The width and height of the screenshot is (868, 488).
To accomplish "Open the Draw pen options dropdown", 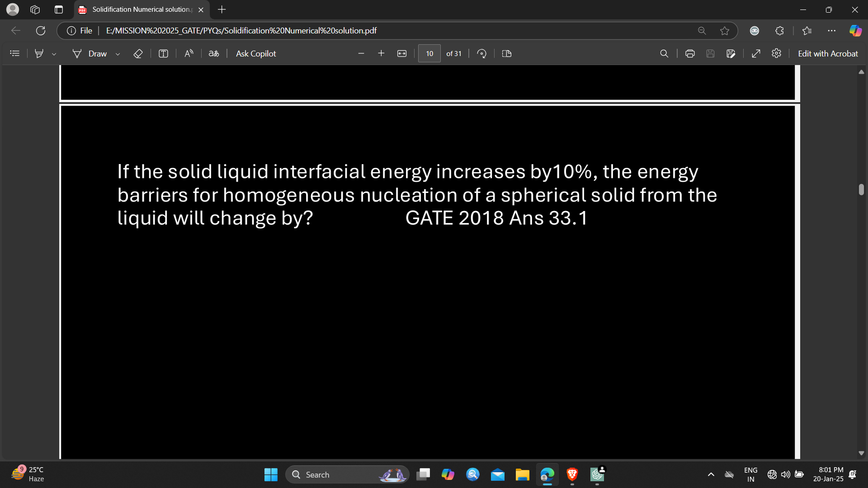I will click(x=118, y=53).
